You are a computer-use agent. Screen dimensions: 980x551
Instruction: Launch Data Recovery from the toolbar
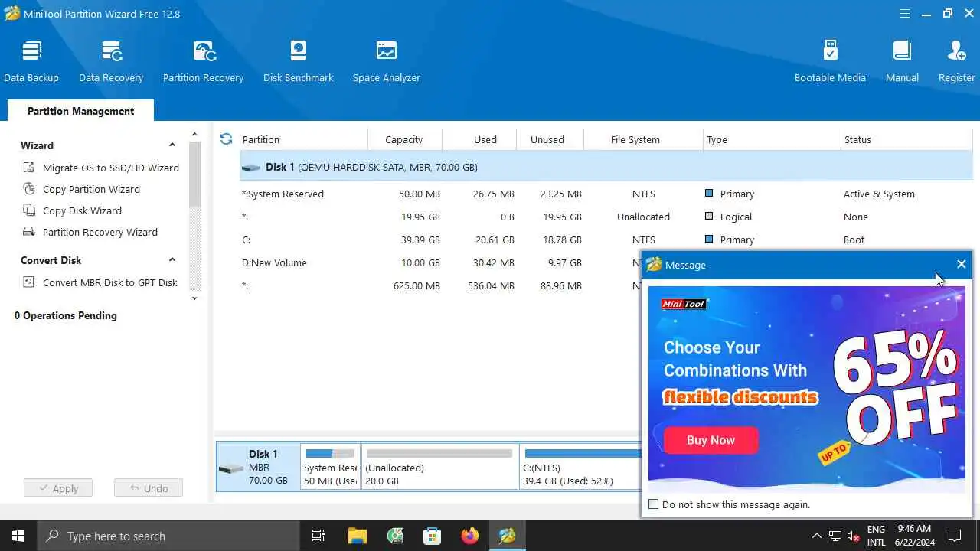pos(111,61)
